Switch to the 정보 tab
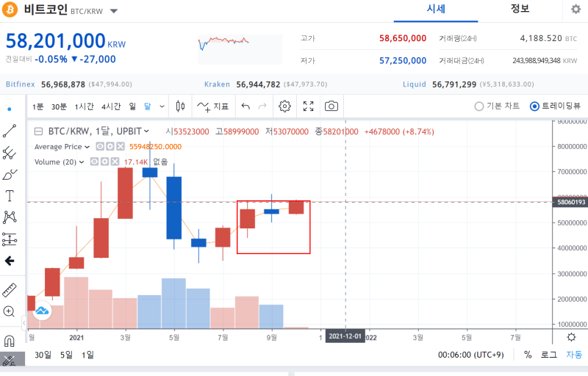588x376 pixels. point(520,9)
